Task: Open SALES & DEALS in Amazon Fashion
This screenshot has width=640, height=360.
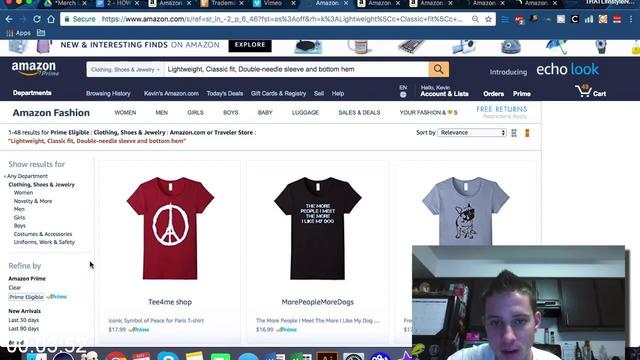Action: pos(359,113)
